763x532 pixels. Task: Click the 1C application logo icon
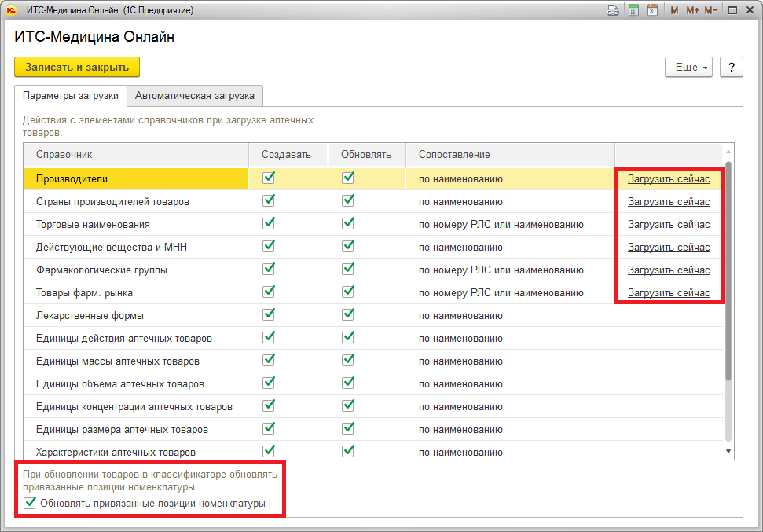click(x=11, y=10)
